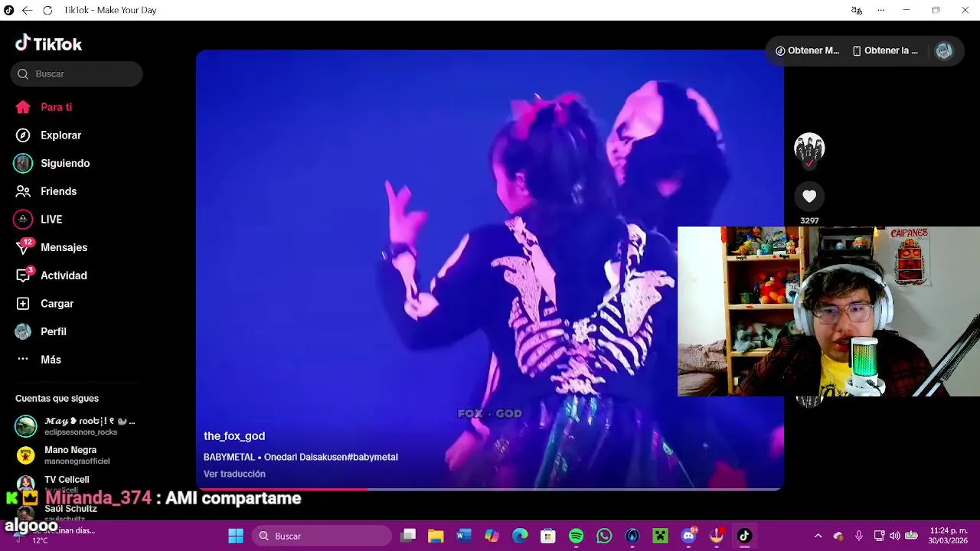The image size is (980, 551).
Task: Open volume control in the system tray
Action: (x=894, y=536)
